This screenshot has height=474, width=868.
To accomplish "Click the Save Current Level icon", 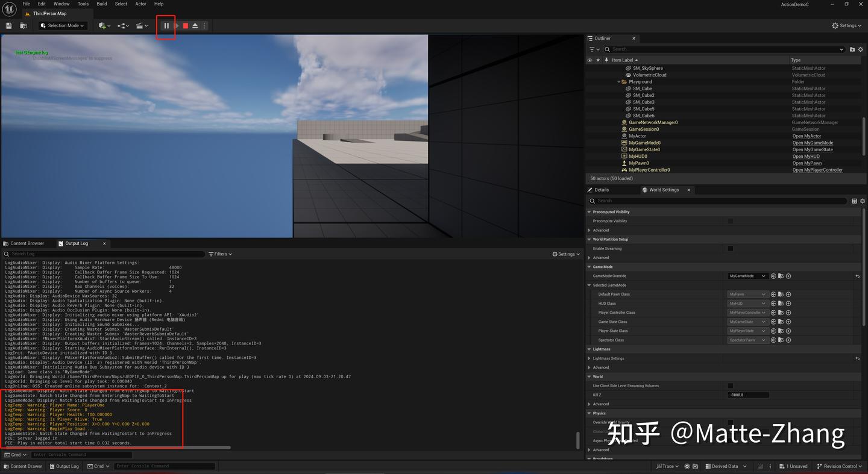I will pos(8,25).
